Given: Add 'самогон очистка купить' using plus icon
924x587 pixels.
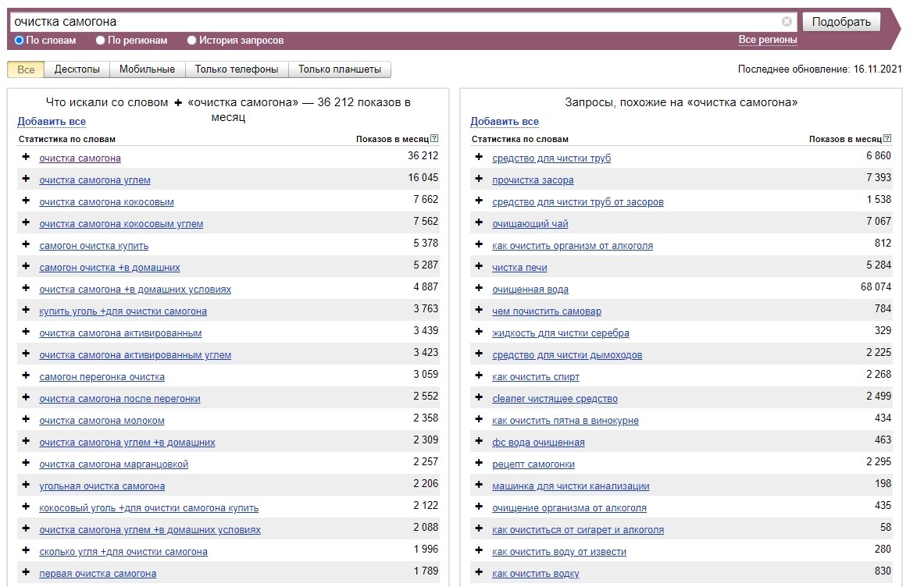Looking at the screenshot, I should (x=25, y=244).
